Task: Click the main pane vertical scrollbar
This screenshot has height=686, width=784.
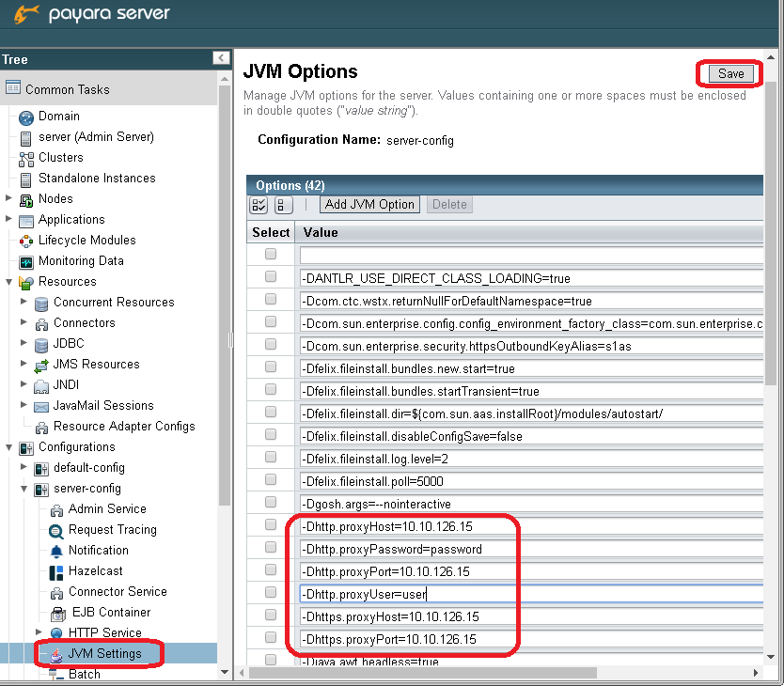Action: point(771,232)
